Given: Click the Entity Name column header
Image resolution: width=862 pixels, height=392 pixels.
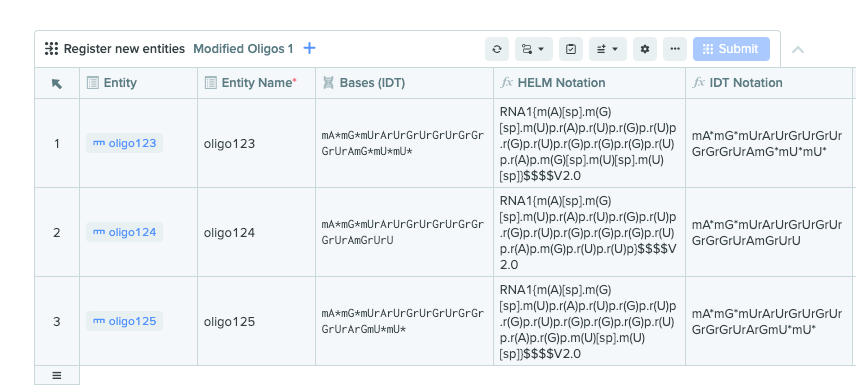Looking at the screenshot, I should pos(256,83).
